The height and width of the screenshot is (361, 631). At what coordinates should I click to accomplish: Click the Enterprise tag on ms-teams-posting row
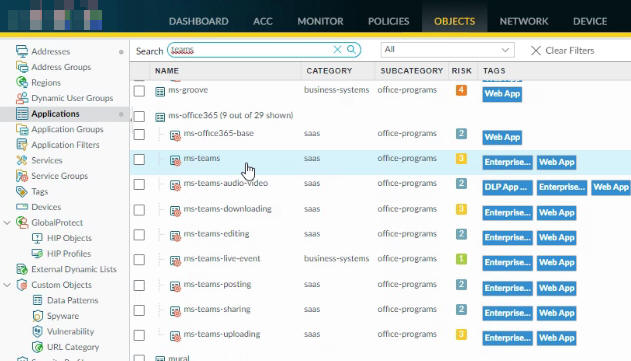click(x=507, y=288)
